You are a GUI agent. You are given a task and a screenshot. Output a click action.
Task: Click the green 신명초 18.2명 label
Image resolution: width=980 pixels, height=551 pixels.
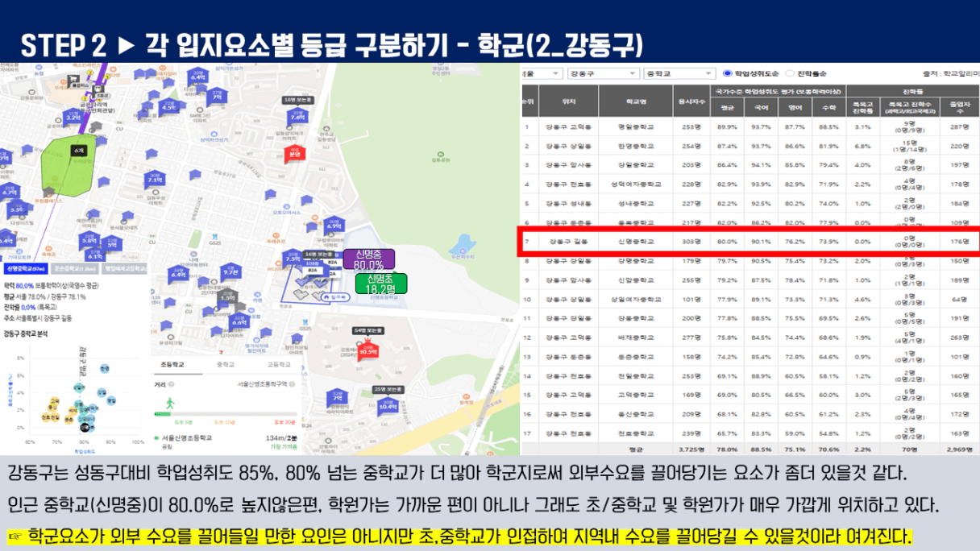[380, 284]
